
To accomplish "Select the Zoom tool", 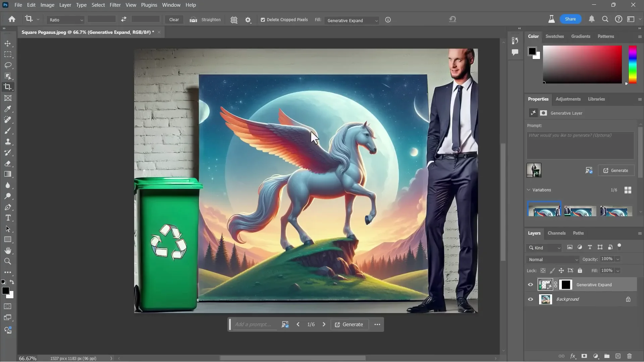I will point(8,261).
